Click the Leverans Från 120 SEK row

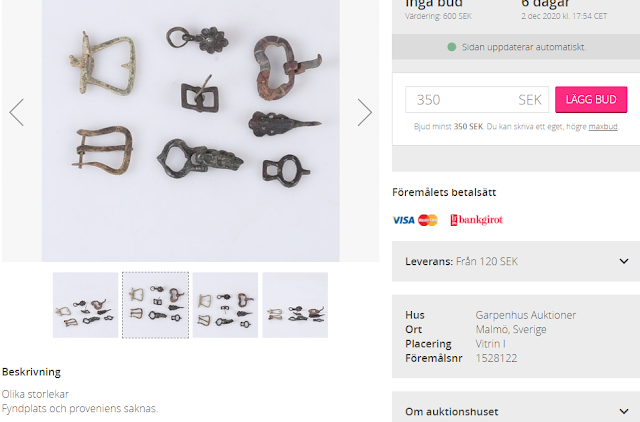point(516,261)
